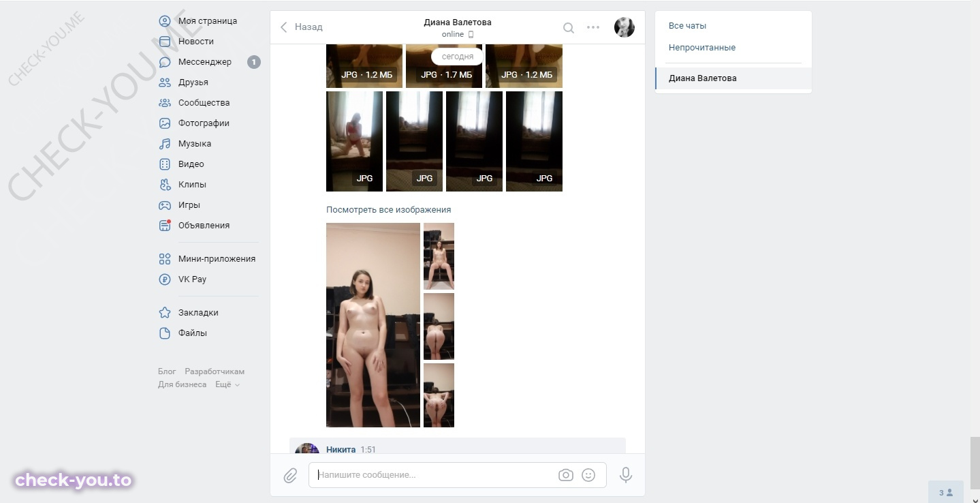Open the three-dots chat actions menu
This screenshot has width=980, height=503.
tap(593, 27)
